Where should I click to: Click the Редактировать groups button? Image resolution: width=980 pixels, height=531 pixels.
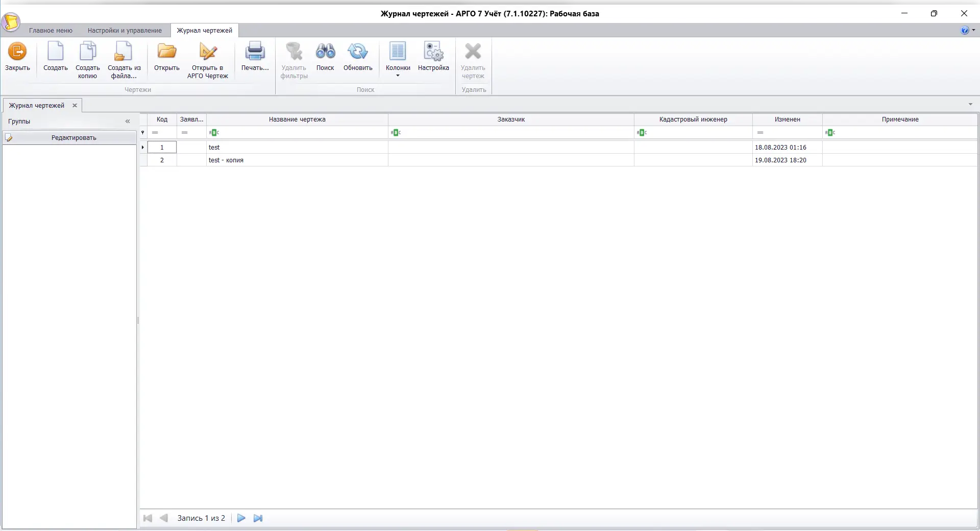(x=69, y=138)
